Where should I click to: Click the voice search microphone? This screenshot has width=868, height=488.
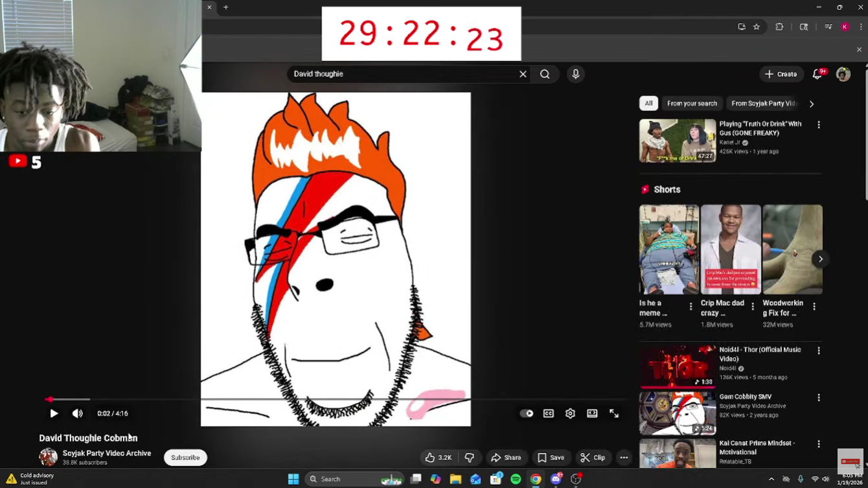[x=575, y=74]
